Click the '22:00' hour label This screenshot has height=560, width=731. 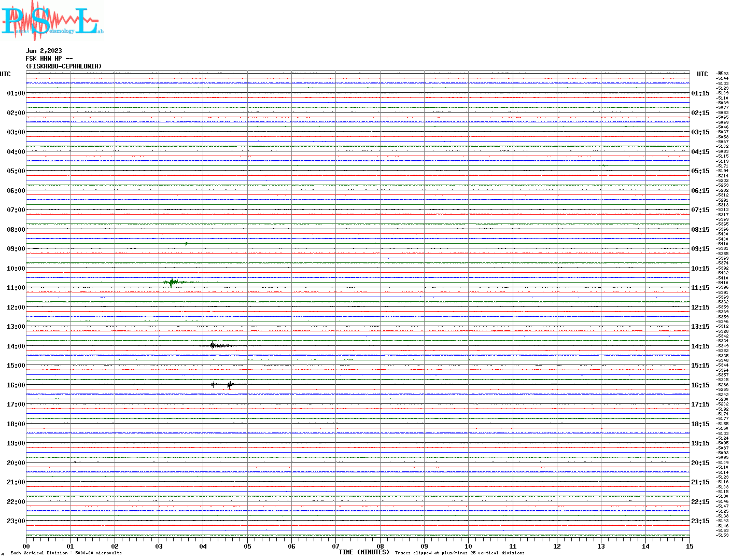[x=16, y=502]
